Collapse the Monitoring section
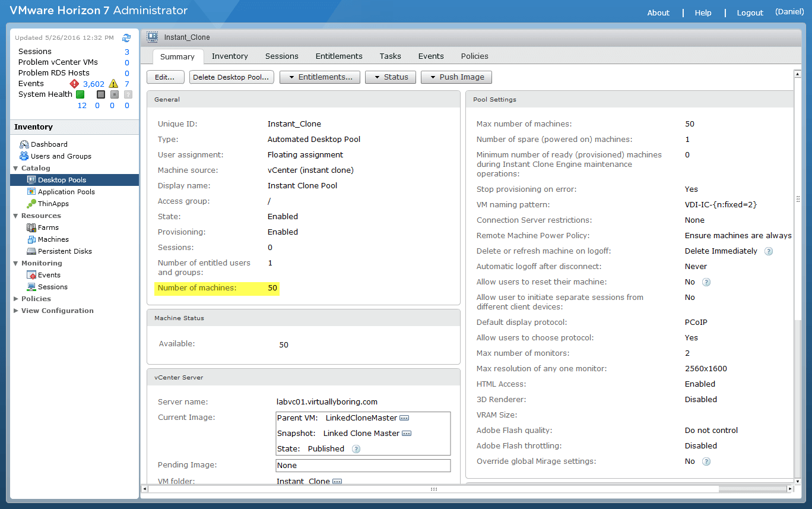812x509 pixels. (x=16, y=263)
